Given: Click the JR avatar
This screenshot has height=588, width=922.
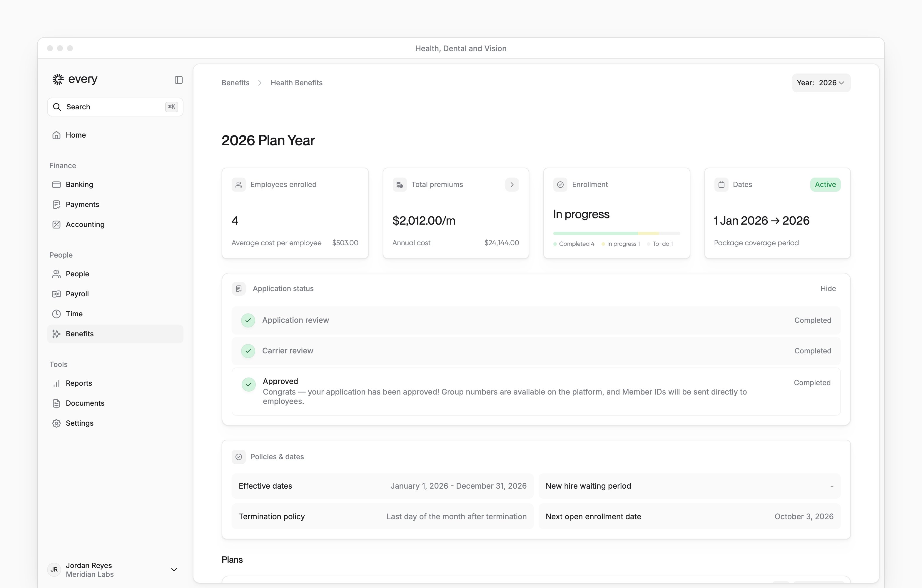Looking at the screenshot, I should pyautogui.click(x=54, y=570).
